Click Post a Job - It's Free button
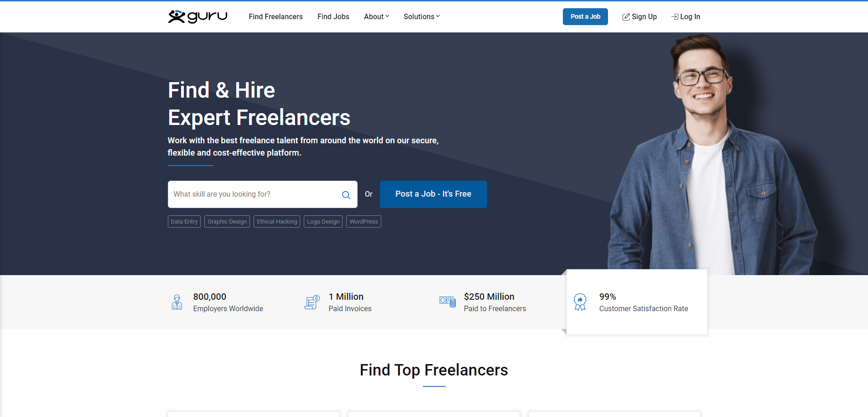The height and width of the screenshot is (417, 868). click(x=433, y=194)
